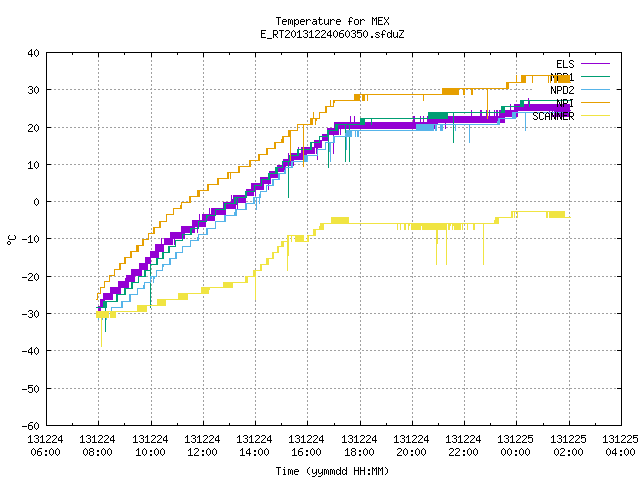Click the x-axis tick label 131225 00:00
Viewport: 640px width, 480px height.
(516, 446)
